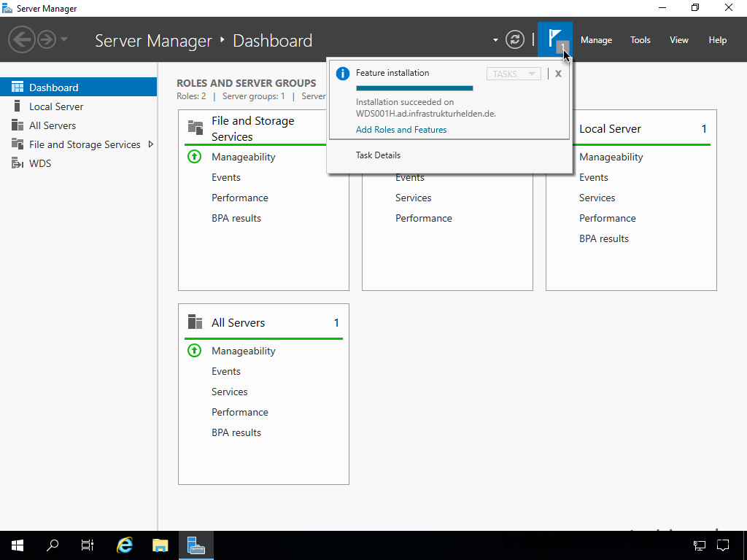
Task: Open the navigation history dropdown arrow
Action: pyautogui.click(x=64, y=39)
